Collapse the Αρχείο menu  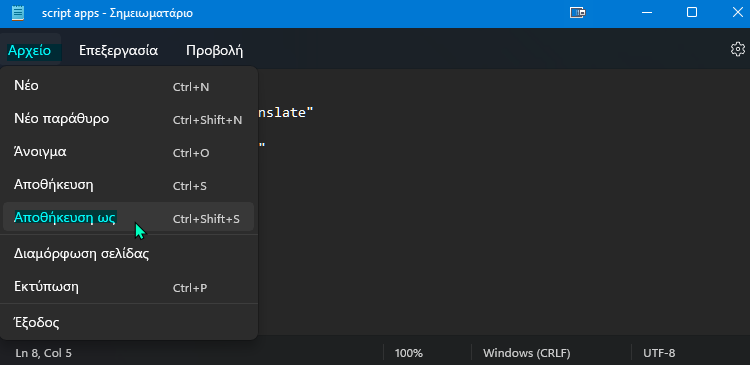coord(30,50)
